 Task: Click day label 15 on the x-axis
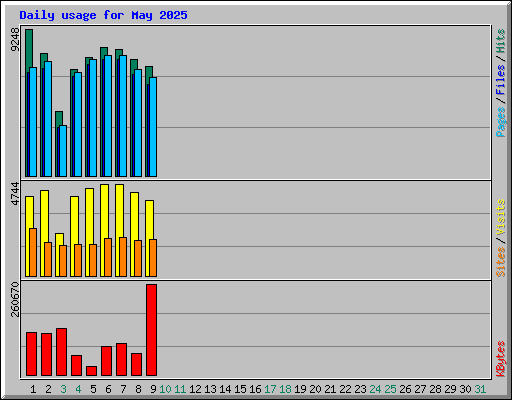(x=240, y=389)
